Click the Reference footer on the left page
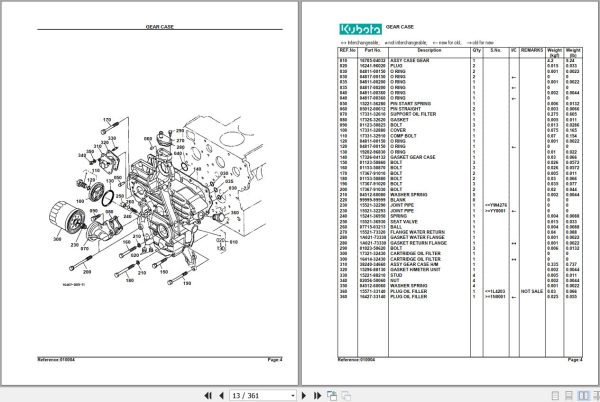 tap(56, 360)
